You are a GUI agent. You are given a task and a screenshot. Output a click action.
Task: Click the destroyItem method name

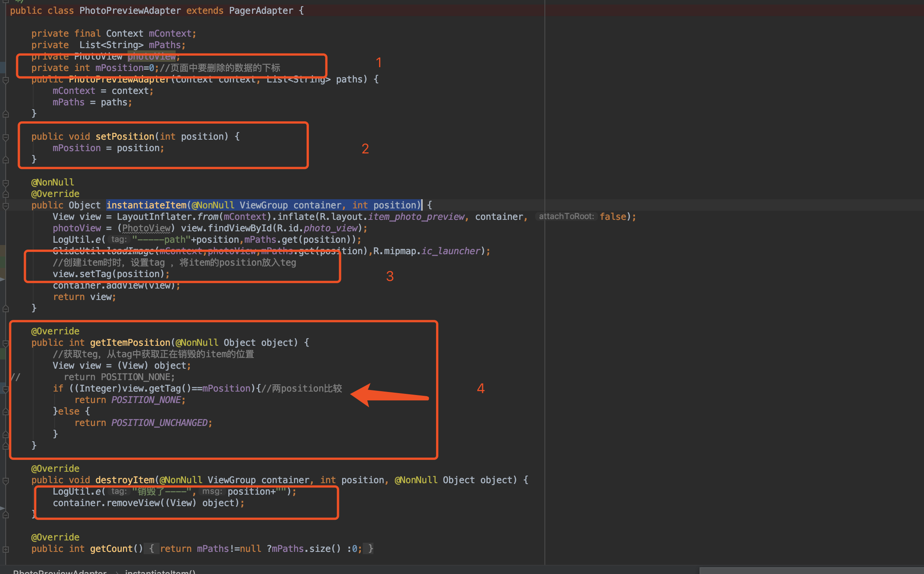point(125,480)
